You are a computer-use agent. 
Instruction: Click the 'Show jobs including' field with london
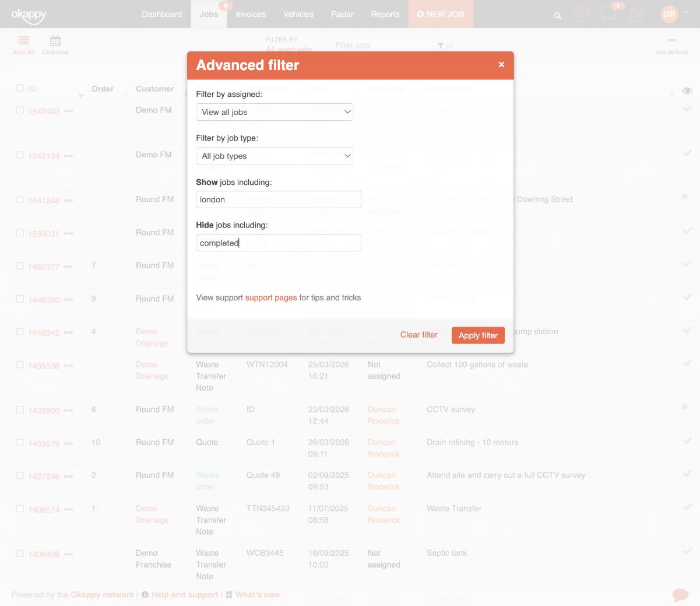tap(279, 199)
